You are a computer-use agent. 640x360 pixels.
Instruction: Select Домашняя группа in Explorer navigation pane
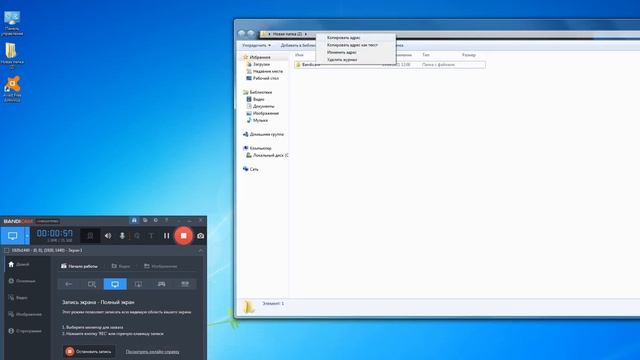[x=263, y=134]
